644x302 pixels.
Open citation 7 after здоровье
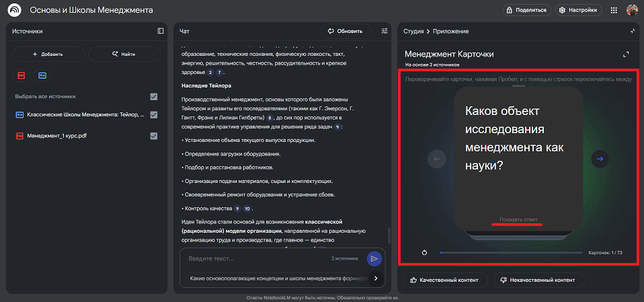coord(220,73)
